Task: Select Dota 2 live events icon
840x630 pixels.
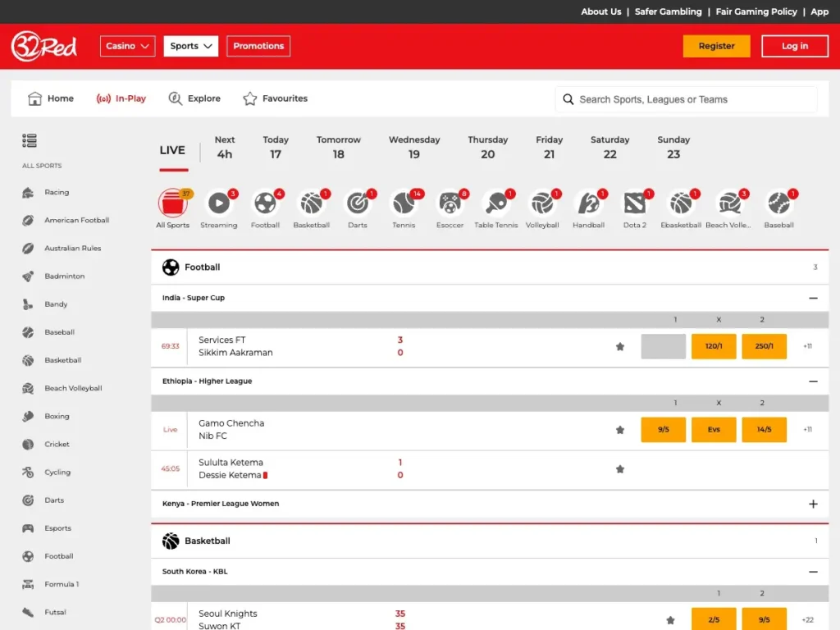Action: [634, 203]
